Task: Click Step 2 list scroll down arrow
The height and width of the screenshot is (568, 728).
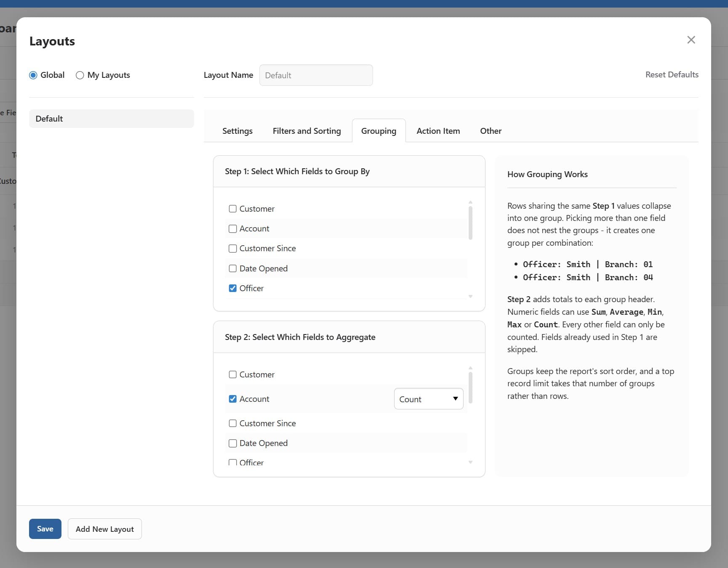Action: [470, 462]
